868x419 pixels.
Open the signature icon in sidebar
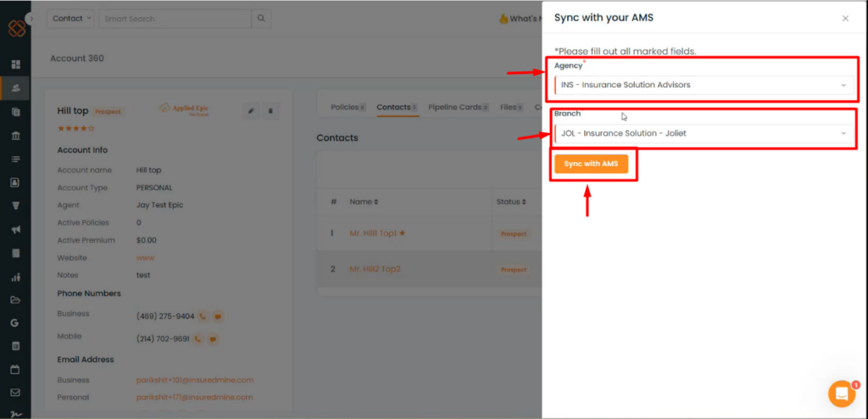click(15, 413)
